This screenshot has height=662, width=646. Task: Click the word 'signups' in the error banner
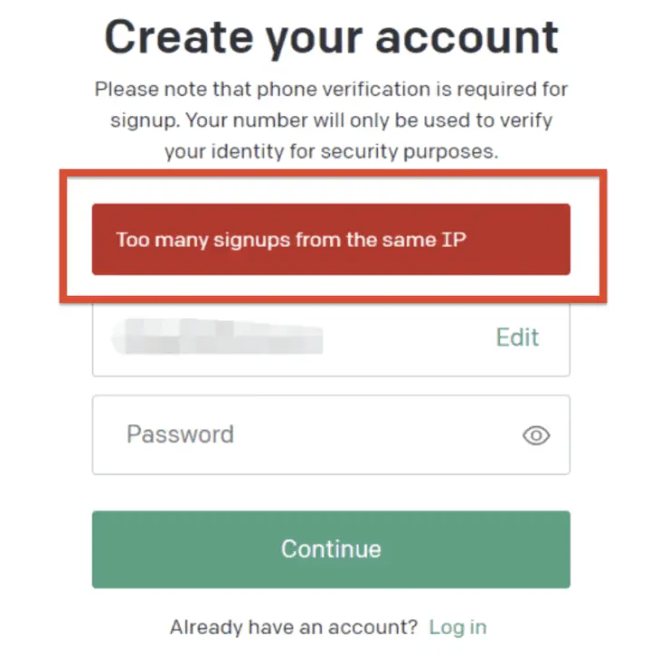254,240
